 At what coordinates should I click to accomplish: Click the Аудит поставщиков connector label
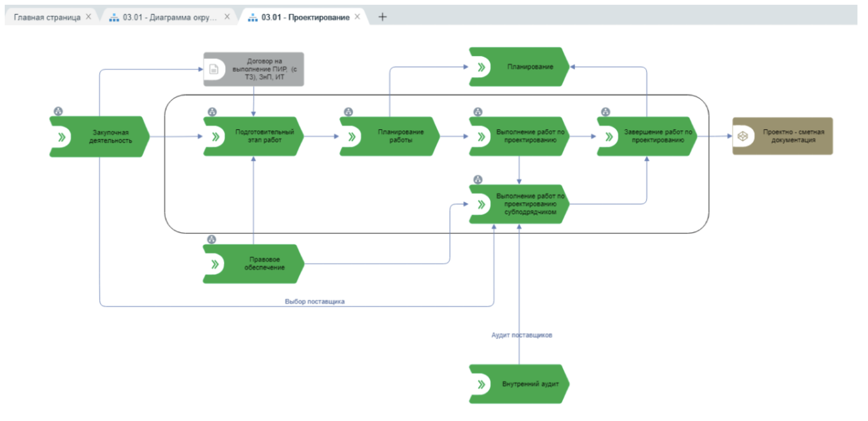tap(521, 335)
